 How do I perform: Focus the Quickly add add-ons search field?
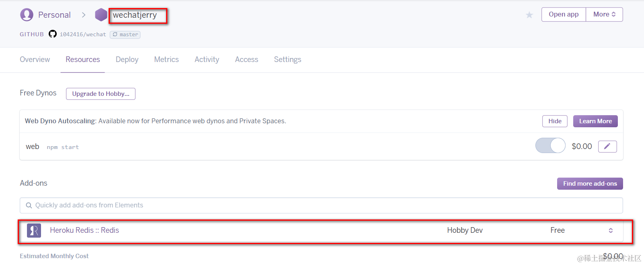click(321, 205)
